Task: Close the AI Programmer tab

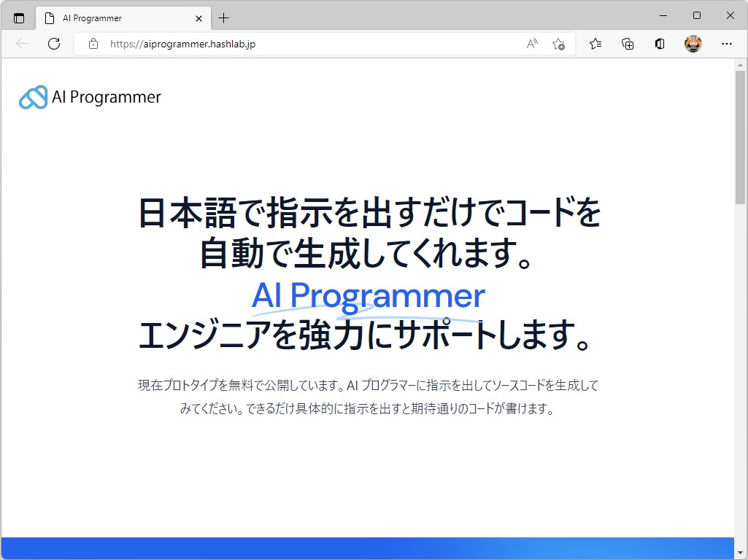Action: point(198,17)
